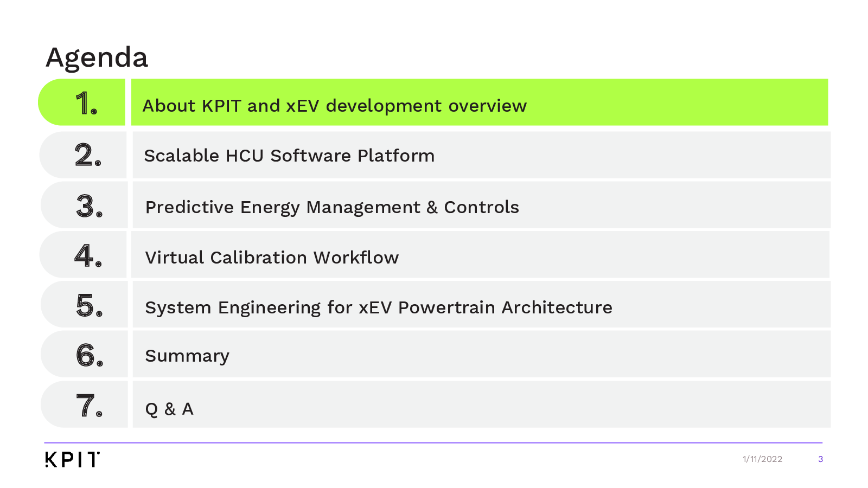Screen dimensions: 868x488
Task: Click the date 1/11/2022 in footer
Action: (x=762, y=459)
